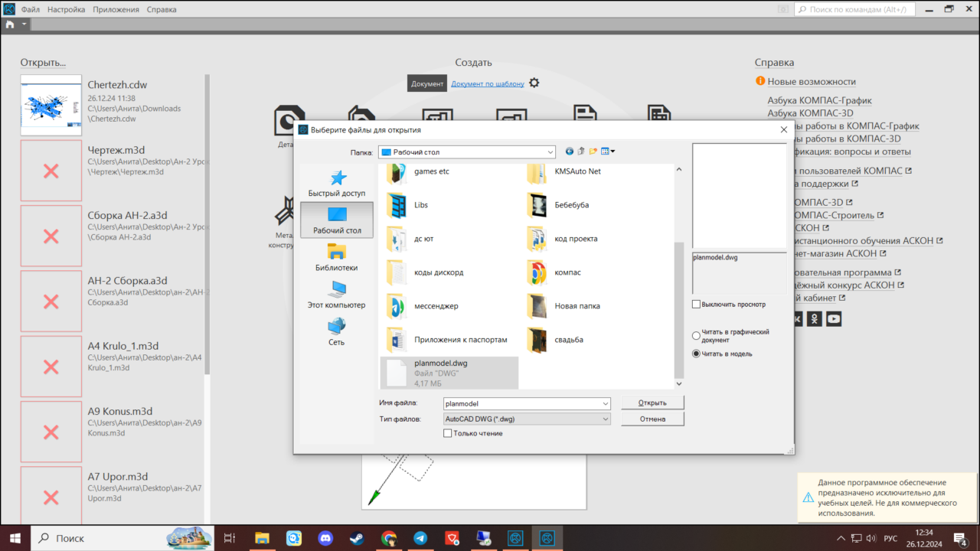
Task: Click file list scrollbar down arrow
Action: [678, 384]
